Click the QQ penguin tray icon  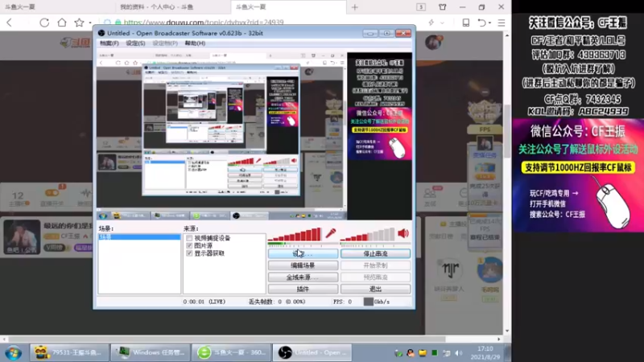[x=410, y=353]
